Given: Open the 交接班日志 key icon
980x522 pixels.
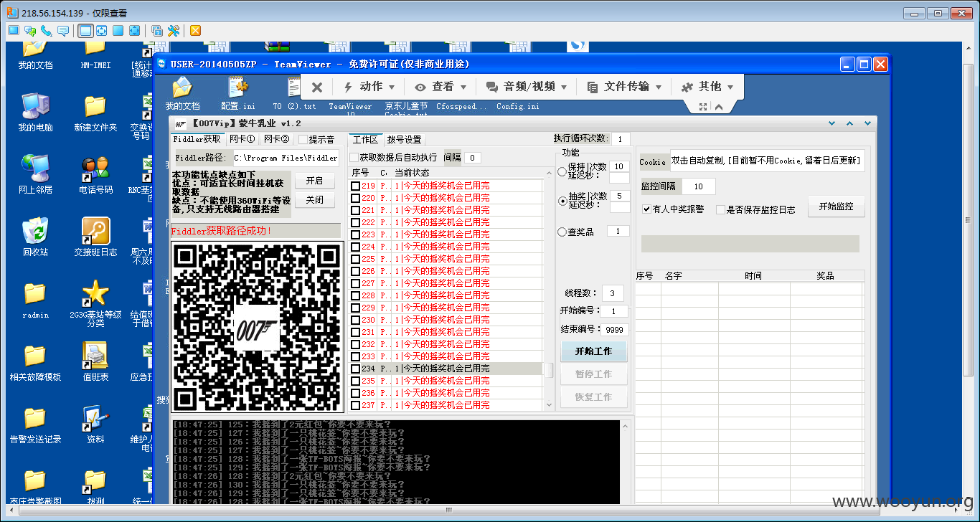Looking at the screenshot, I should pos(95,237).
